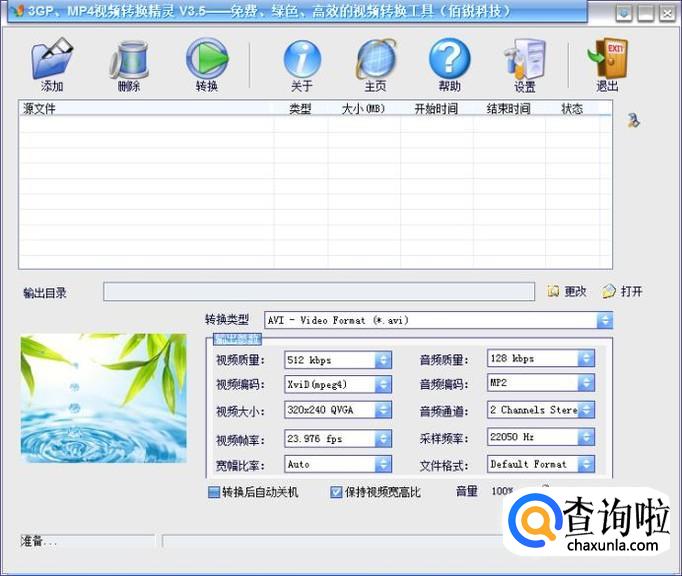Image resolution: width=682 pixels, height=576 pixels.
Task: Click the 准备... status bar text
Action: point(38,541)
